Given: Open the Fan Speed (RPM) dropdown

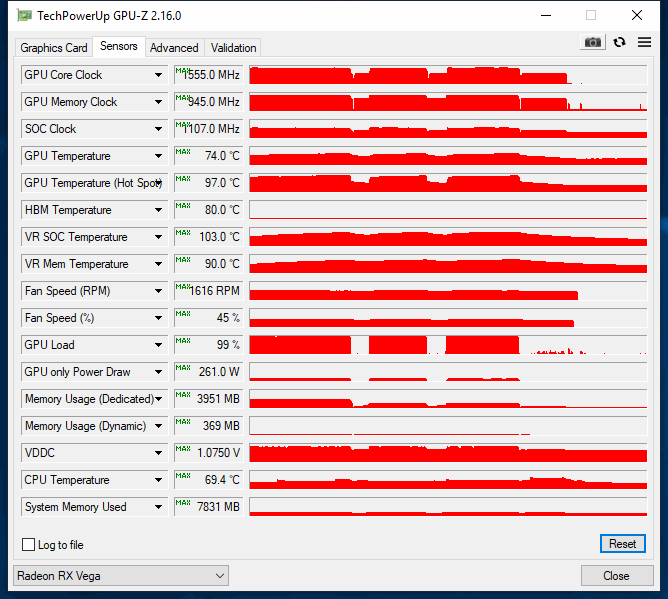Looking at the screenshot, I should pos(158,291).
